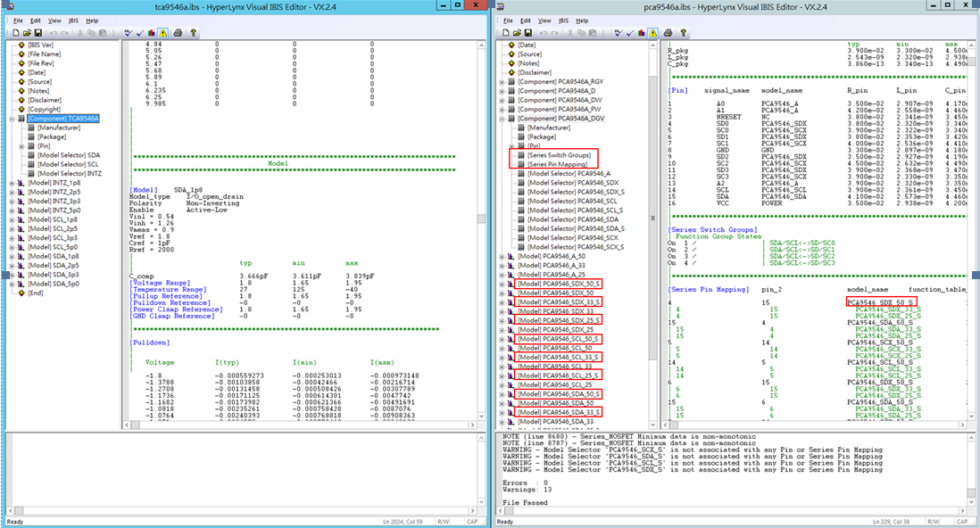Click [Series Switch Groups] heading in pca9546a.ibs editor
The height and width of the screenshot is (528, 980).
click(712, 230)
